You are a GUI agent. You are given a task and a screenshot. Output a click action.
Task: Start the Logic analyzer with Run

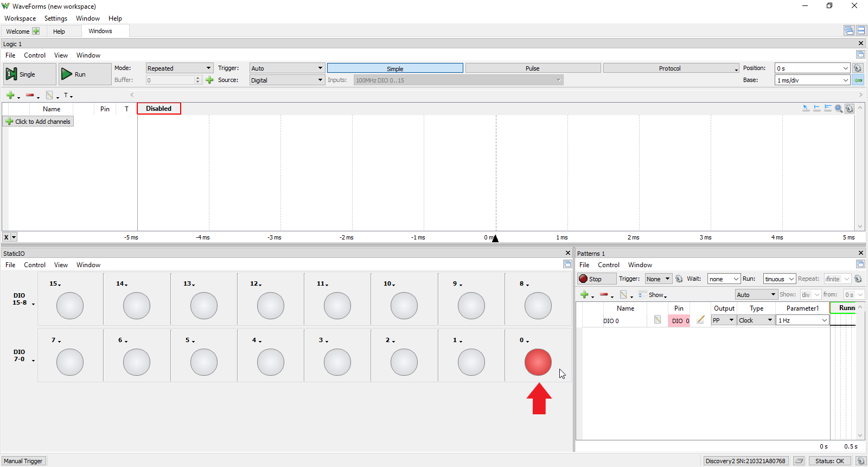point(67,74)
